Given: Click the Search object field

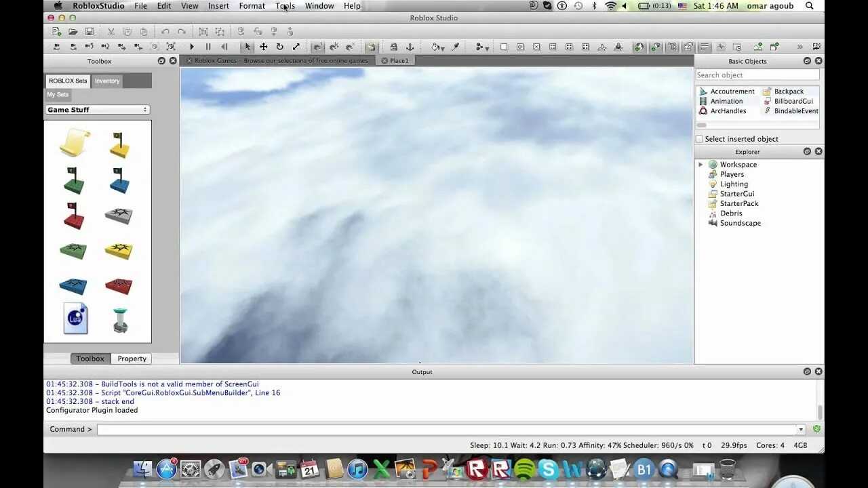Looking at the screenshot, I should [x=757, y=75].
